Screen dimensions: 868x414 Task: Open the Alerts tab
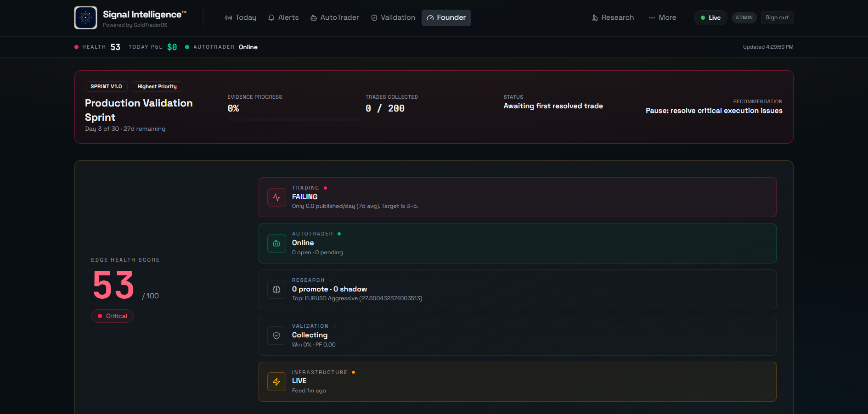pyautogui.click(x=283, y=17)
